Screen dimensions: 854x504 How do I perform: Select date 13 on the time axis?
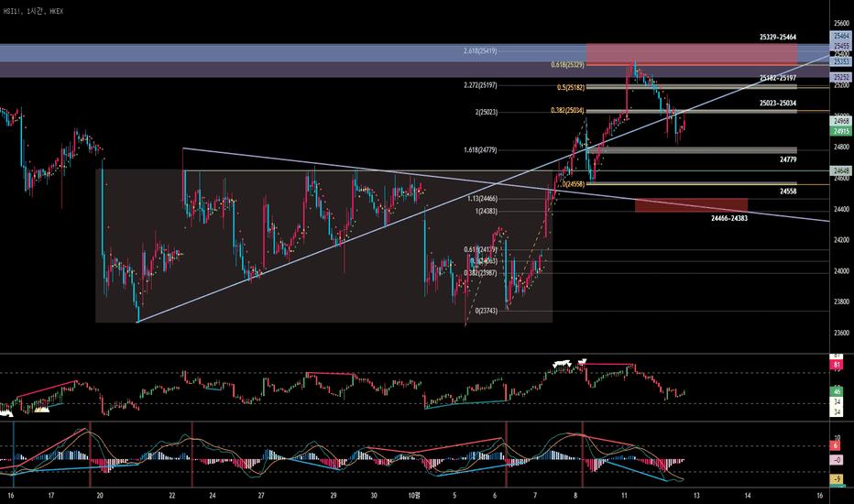pyautogui.click(x=696, y=495)
